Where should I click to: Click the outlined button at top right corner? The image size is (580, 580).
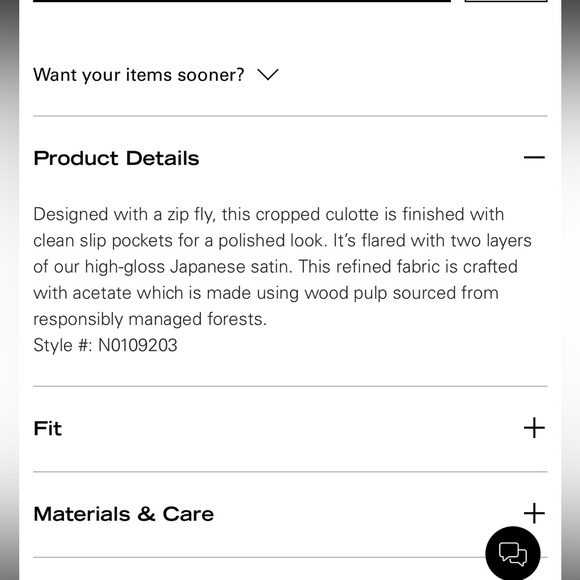click(x=506, y=1)
